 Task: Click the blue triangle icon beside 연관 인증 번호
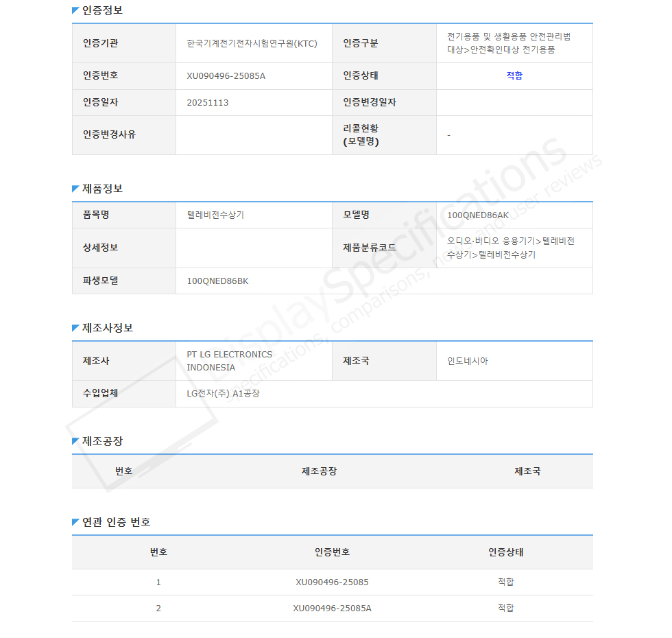75,522
